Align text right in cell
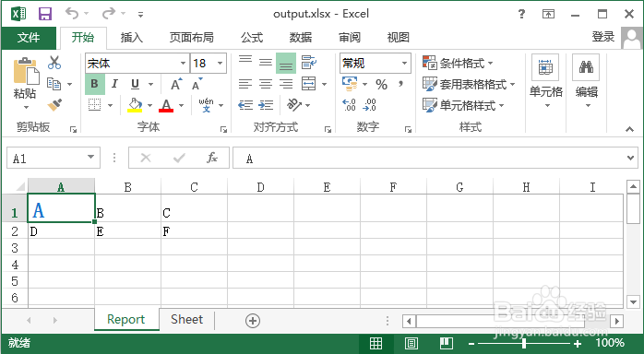This screenshot has height=354, width=644. point(286,84)
